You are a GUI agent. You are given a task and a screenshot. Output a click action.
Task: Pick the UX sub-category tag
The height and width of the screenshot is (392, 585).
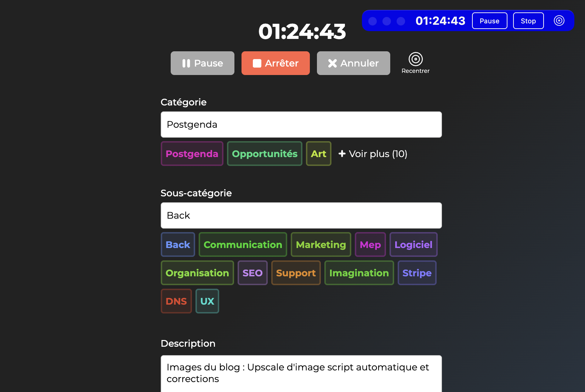click(207, 301)
